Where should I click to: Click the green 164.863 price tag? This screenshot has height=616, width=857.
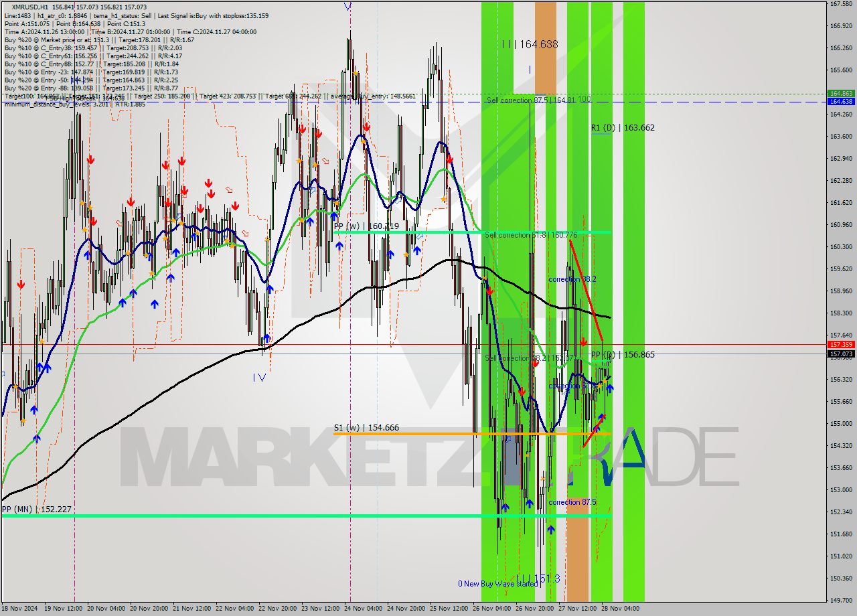click(840, 93)
